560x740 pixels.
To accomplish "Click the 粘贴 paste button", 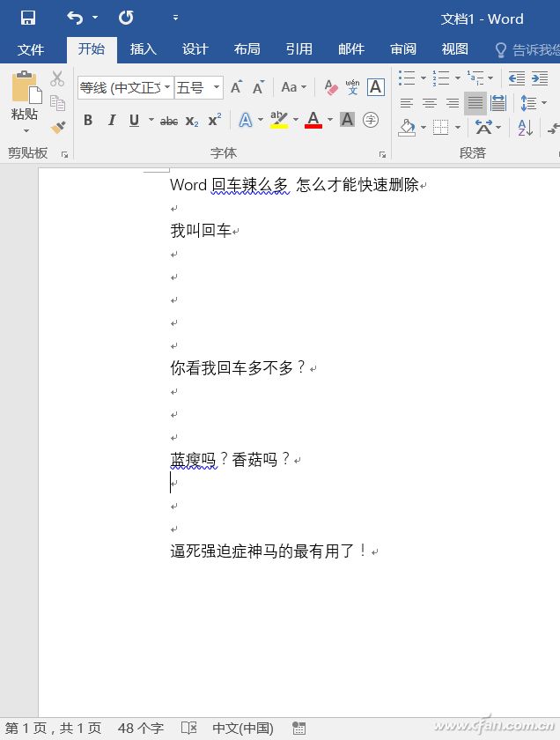I will point(25,99).
